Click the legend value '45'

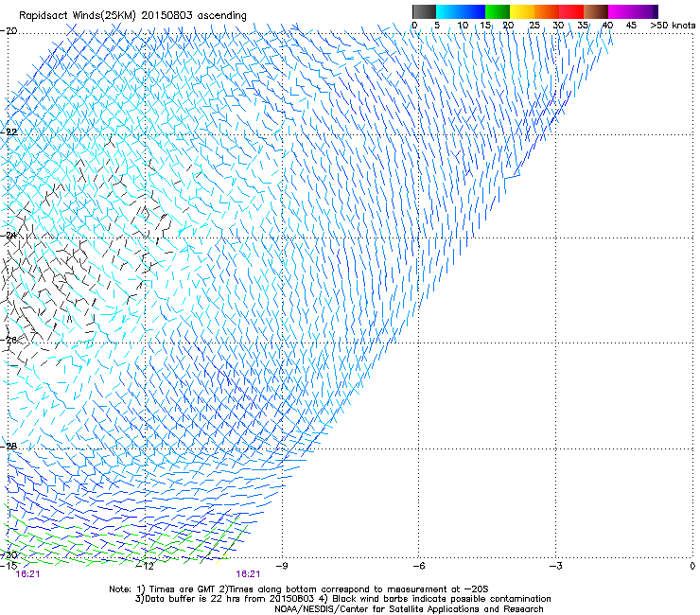click(x=631, y=26)
